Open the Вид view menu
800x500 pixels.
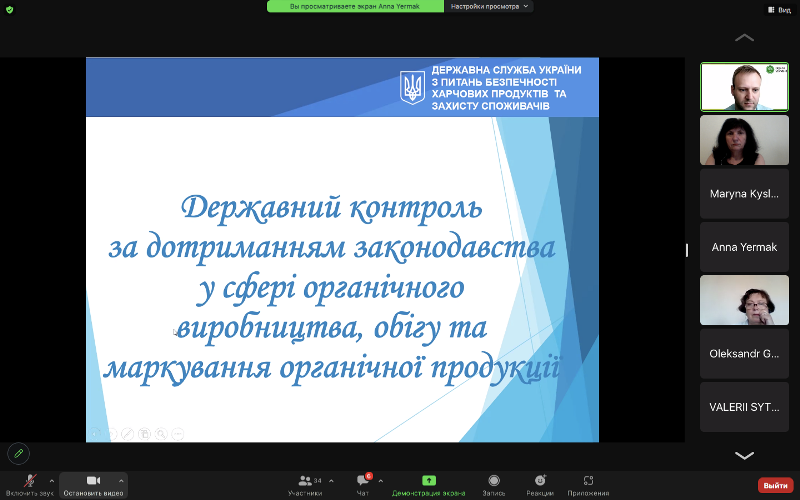(x=779, y=9)
